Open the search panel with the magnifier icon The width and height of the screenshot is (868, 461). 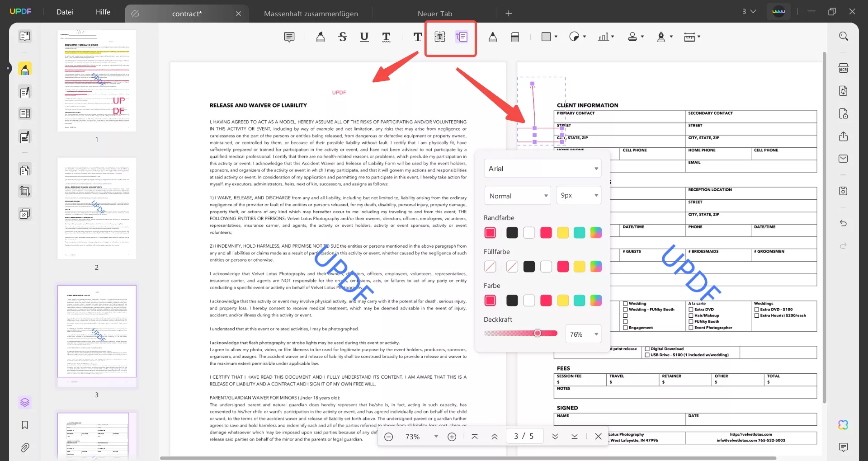(844, 36)
